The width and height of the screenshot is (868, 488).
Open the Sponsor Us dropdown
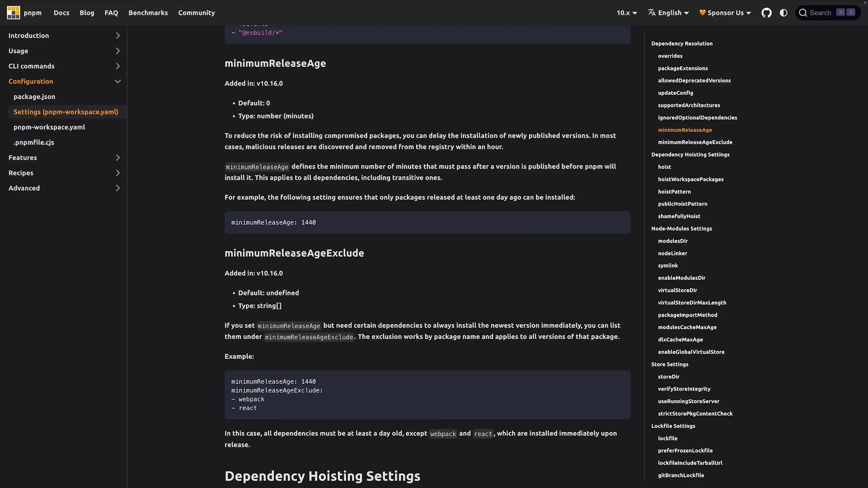pos(729,13)
